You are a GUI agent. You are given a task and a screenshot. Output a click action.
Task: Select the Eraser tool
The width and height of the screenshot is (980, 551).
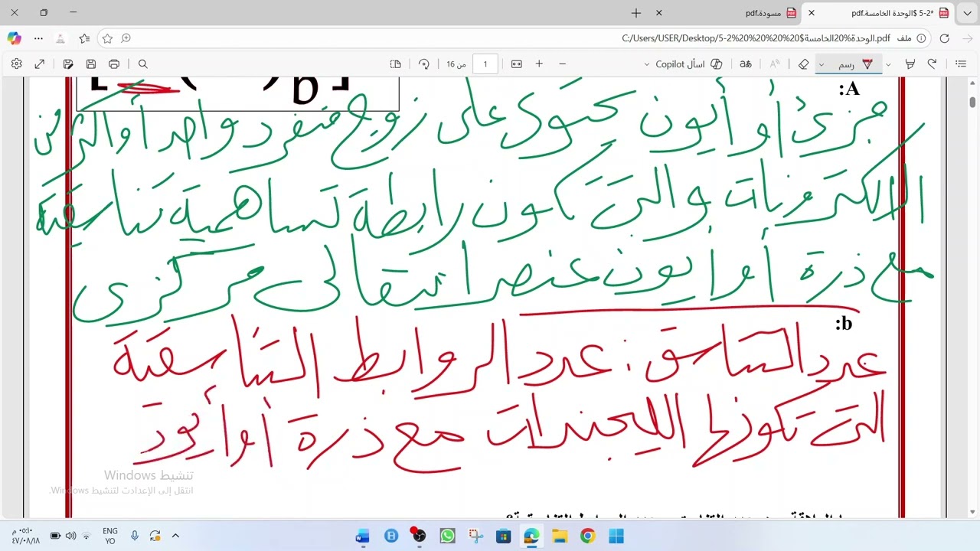tap(803, 64)
